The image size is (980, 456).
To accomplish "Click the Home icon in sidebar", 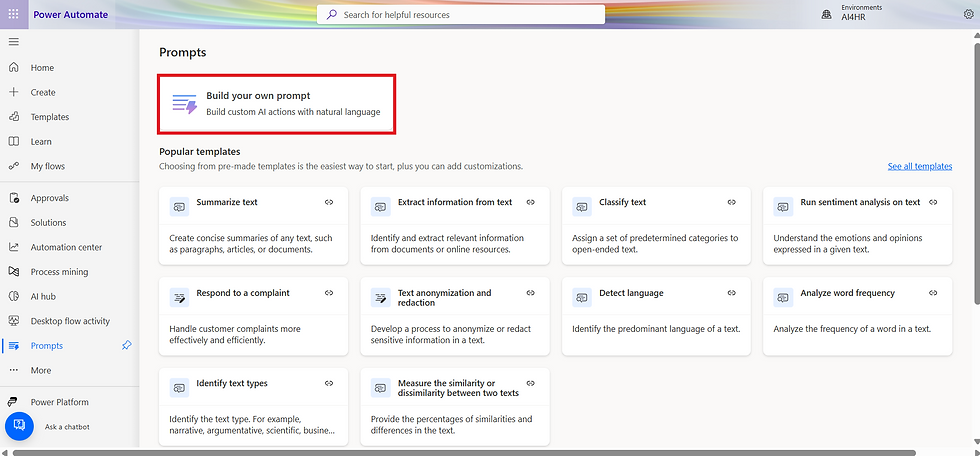I will coord(14,67).
